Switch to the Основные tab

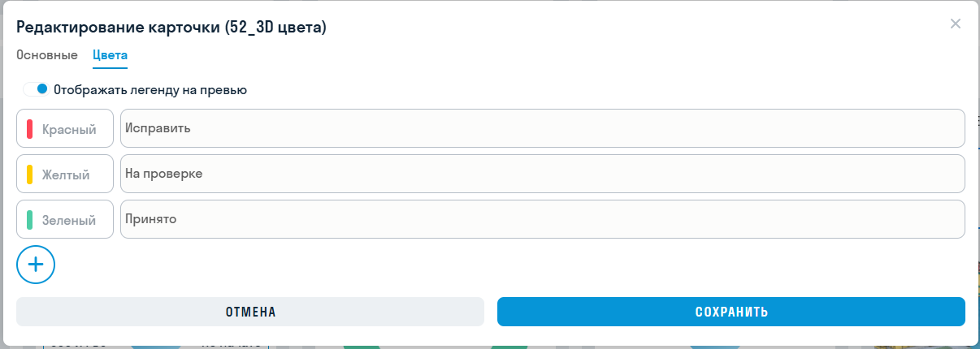[x=47, y=55]
